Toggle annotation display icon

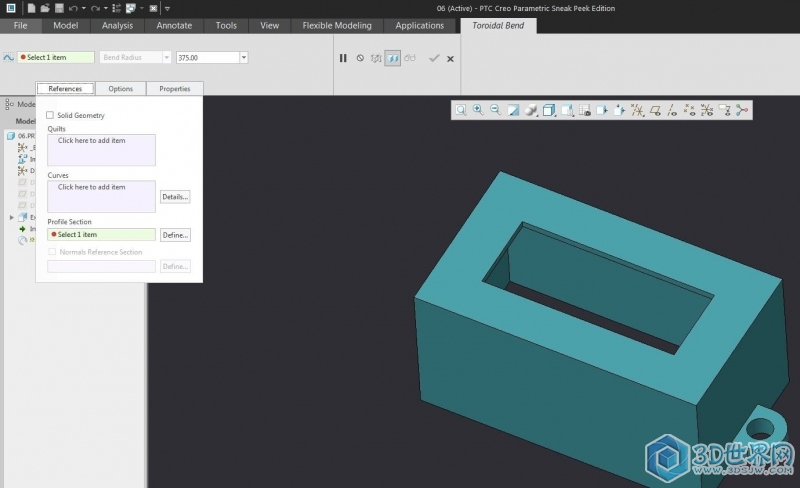724,110
